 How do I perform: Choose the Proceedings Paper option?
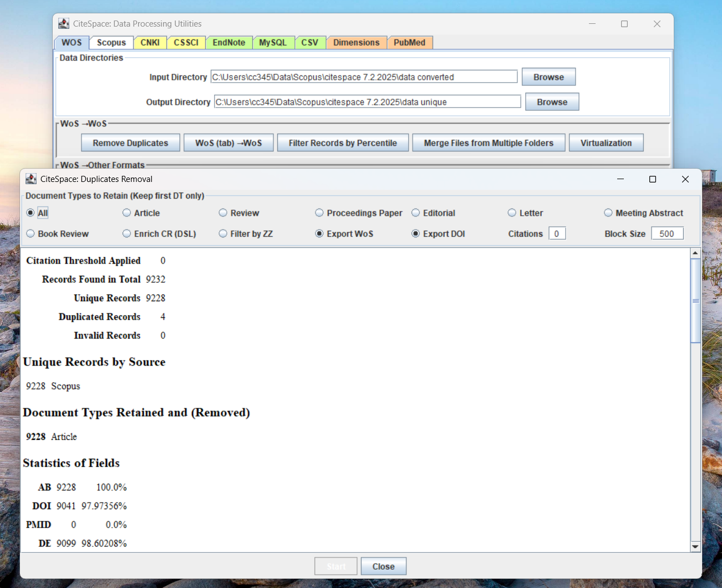[x=319, y=213]
